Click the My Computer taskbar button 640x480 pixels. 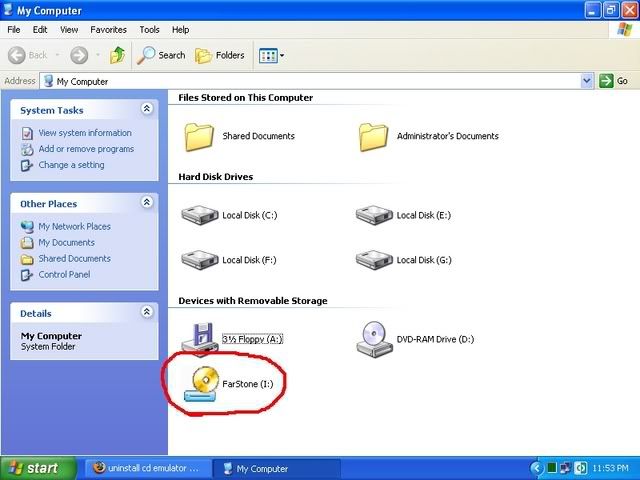(276, 469)
